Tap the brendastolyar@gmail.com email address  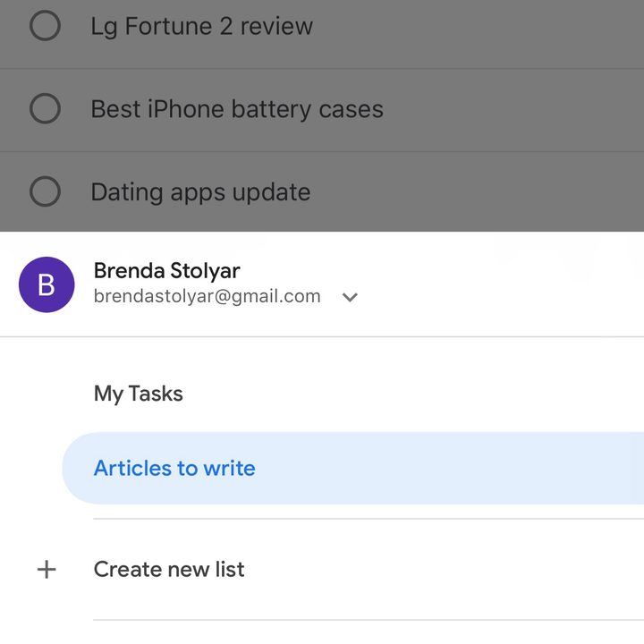(207, 296)
